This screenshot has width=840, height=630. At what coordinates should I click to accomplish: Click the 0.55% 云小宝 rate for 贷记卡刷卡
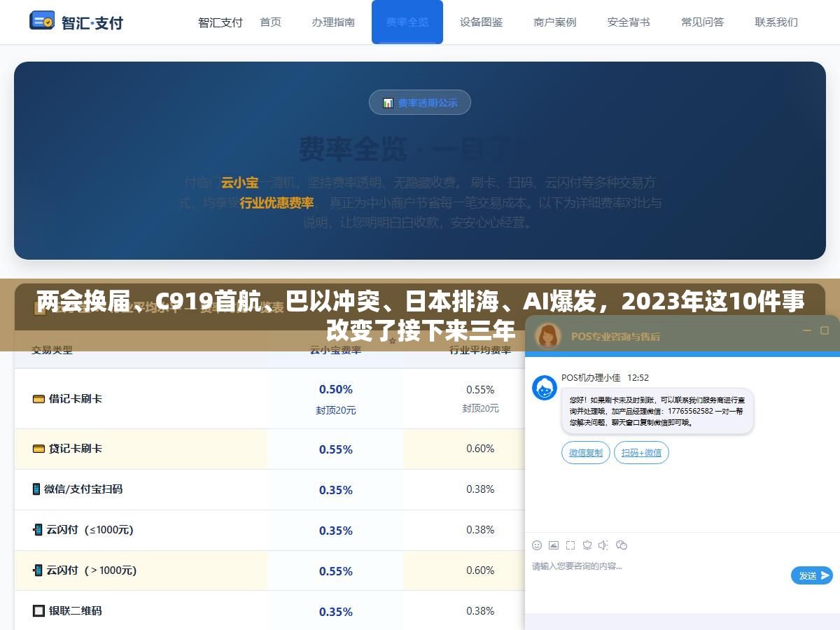tap(336, 449)
